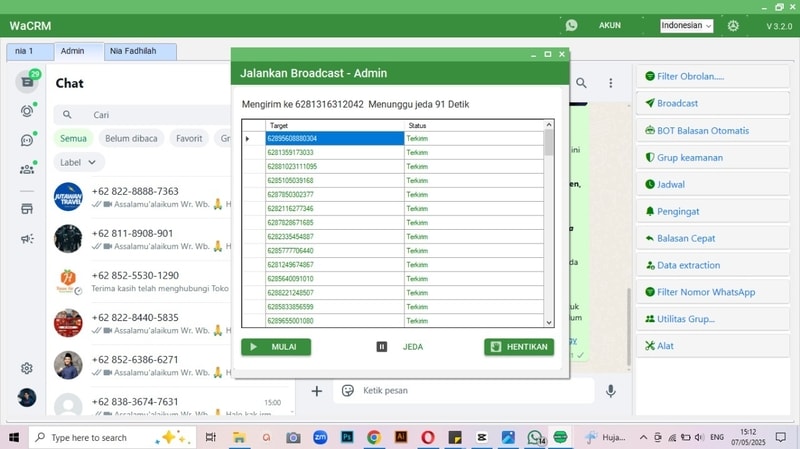This screenshot has height=449, width=800.
Task: Open the Pengingat reminder option
Action: pyautogui.click(x=713, y=211)
